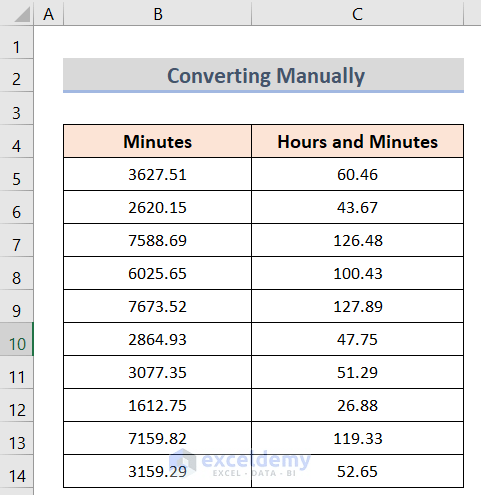Select highlighted row 10 header

click(16, 339)
